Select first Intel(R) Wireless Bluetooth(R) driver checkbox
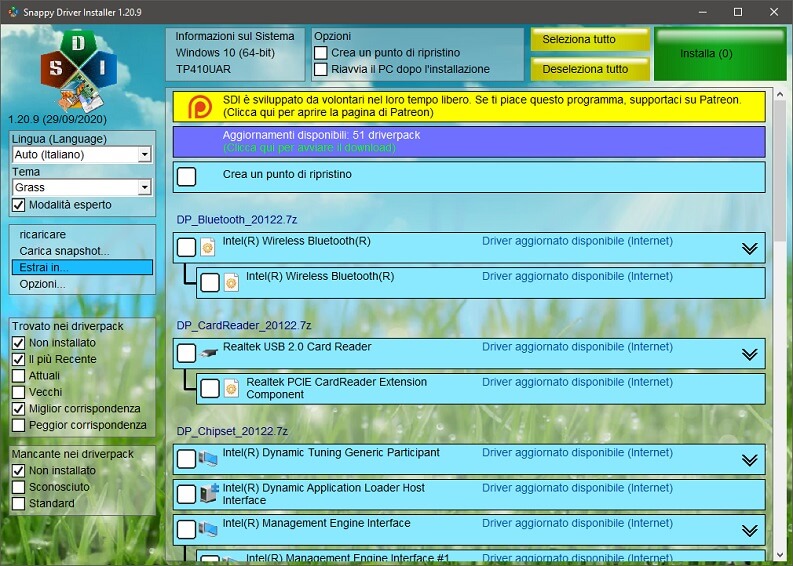Image resolution: width=793 pixels, height=566 pixels. [187, 247]
